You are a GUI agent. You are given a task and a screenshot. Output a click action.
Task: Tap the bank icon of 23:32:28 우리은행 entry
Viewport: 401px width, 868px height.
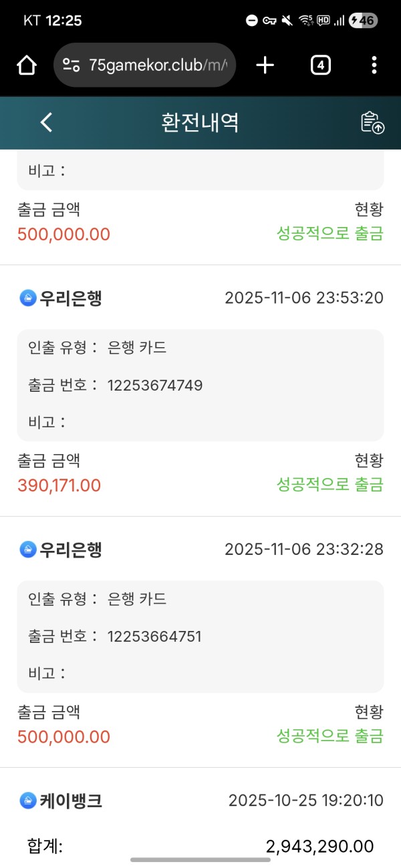(x=27, y=550)
